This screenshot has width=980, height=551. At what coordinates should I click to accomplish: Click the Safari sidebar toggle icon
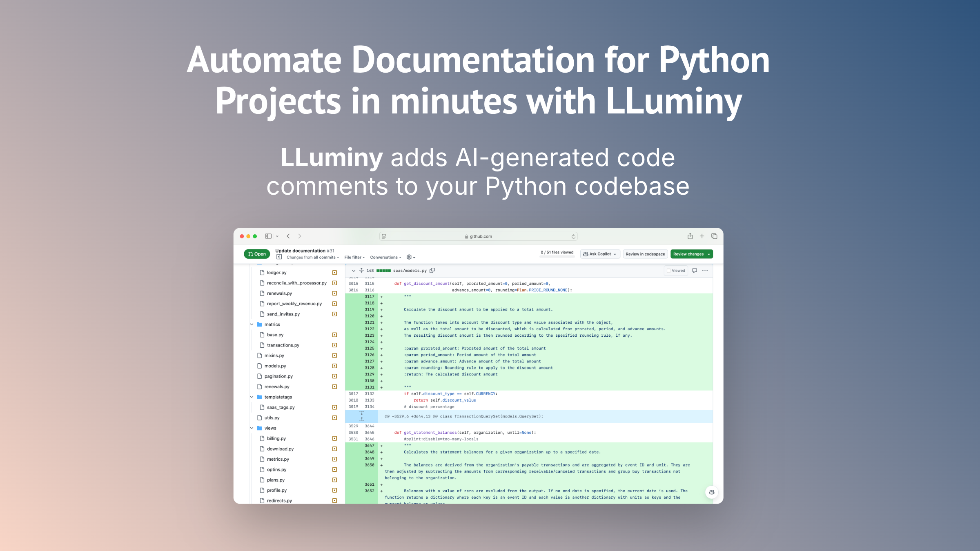pos(268,236)
